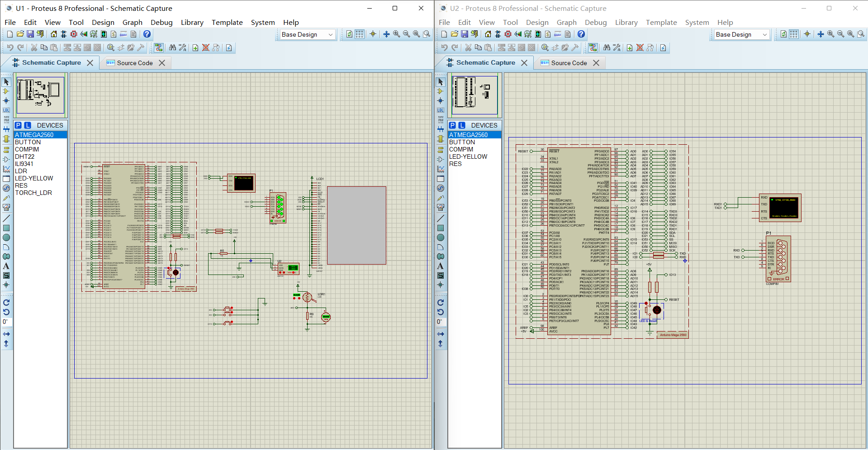Toggle the grid display in U1 window

(360, 34)
